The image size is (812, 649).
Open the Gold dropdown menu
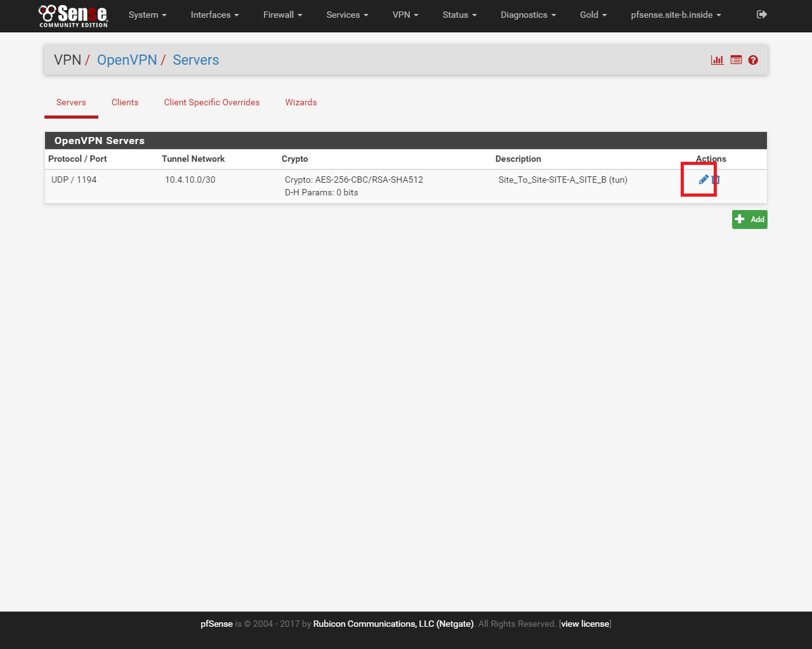(x=593, y=15)
